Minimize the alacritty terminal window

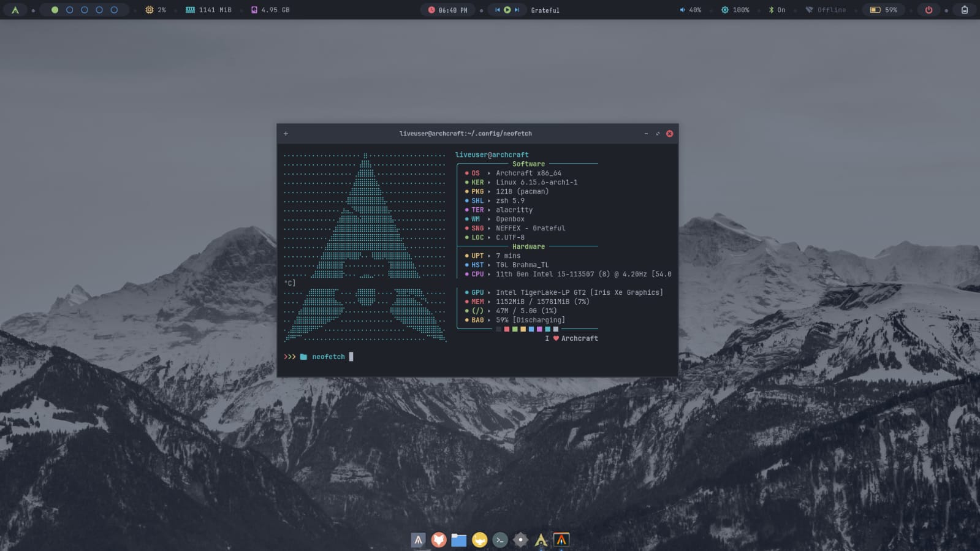click(646, 134)
